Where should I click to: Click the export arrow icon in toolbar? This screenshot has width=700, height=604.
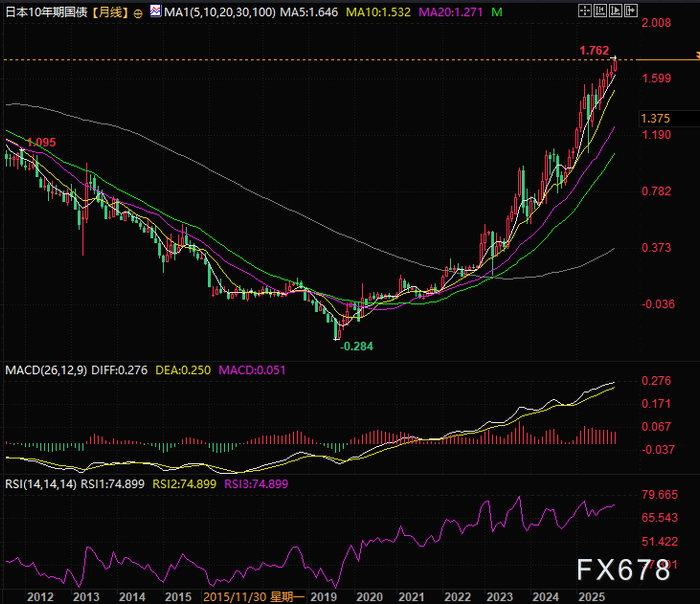pyautogui.click(x=630, y=11)
